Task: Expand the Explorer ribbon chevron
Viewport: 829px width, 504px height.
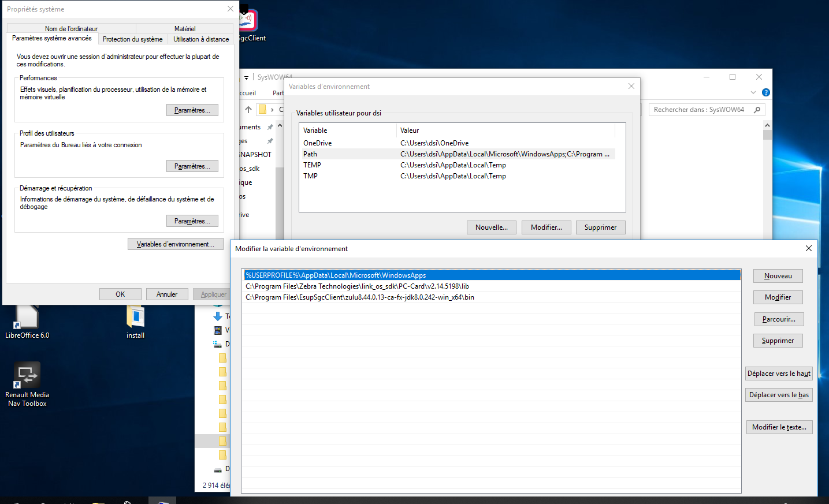Action: (x=753, y=92)
